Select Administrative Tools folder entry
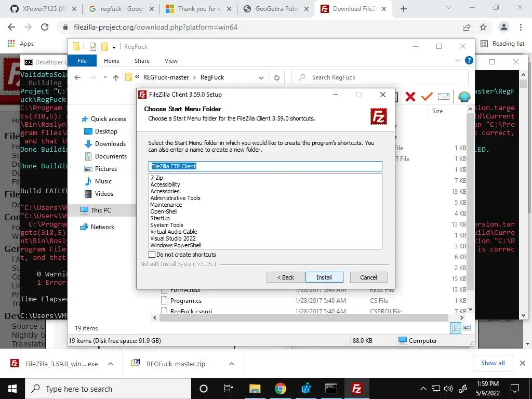This screenshot has height=399, width=532. tap(175, 198)
